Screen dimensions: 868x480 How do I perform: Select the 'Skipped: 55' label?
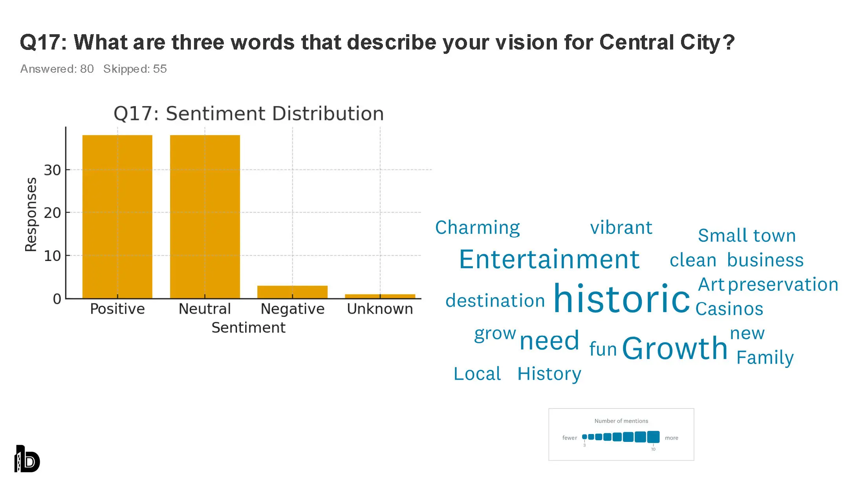[x=135, y=69]
